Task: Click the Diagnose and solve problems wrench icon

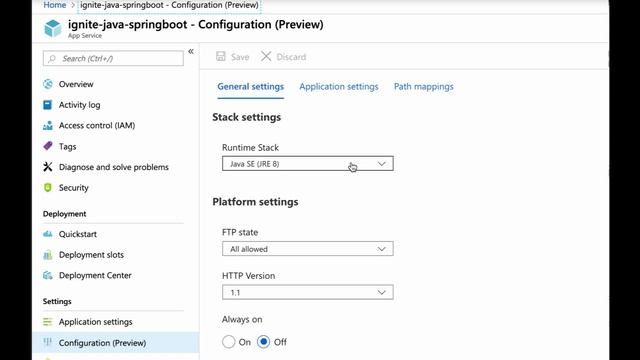Action: coord(48,167)
